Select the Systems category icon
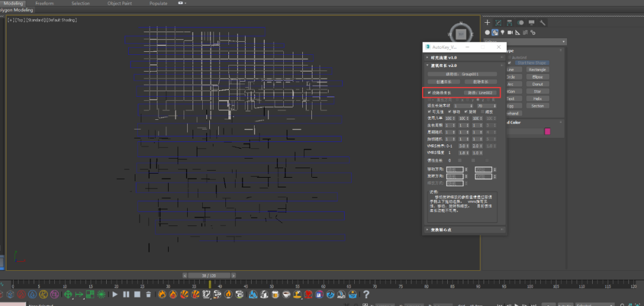The width and height of the screenshot is (644, 306). pos(533,32)
